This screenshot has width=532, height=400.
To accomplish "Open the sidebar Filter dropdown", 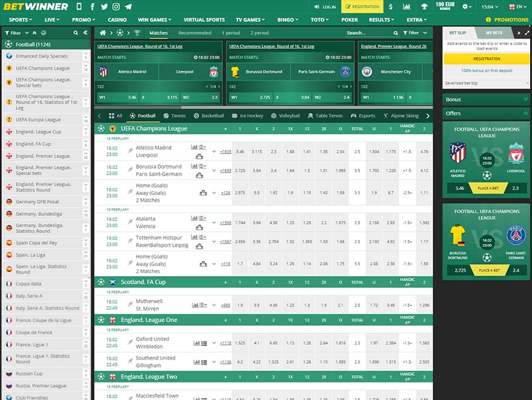I will pos(17,33).
